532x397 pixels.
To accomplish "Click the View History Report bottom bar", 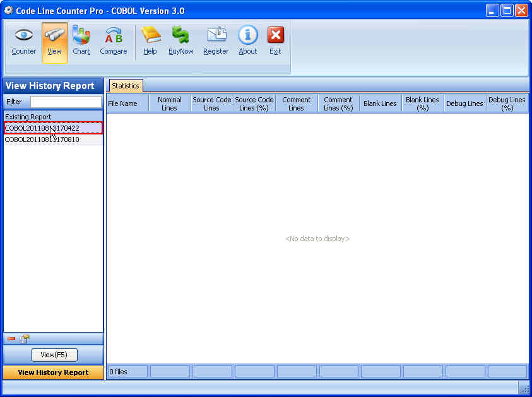I will (53, 372).
